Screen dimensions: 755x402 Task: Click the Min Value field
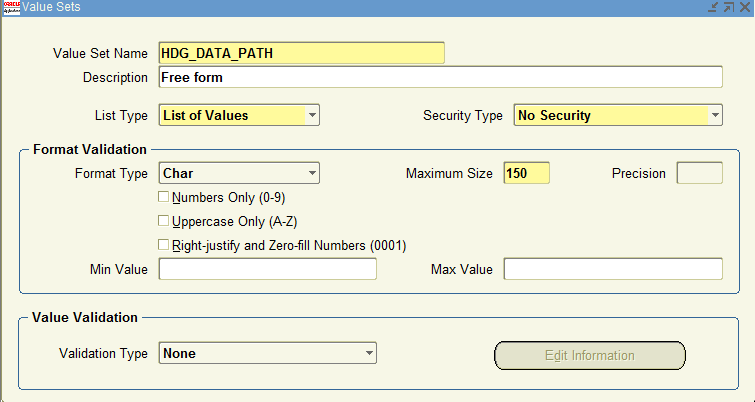(268, 269)
